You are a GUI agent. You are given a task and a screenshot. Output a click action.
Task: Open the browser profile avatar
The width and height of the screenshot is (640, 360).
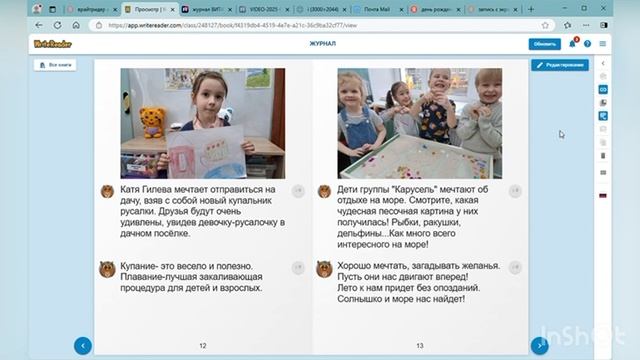[x=37, y=9]
